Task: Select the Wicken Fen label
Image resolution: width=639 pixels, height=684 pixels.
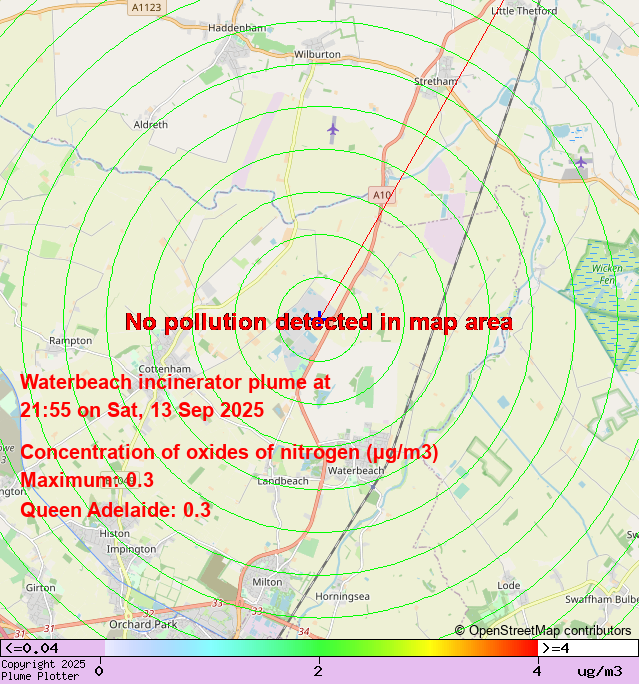Action: point(607,274)
